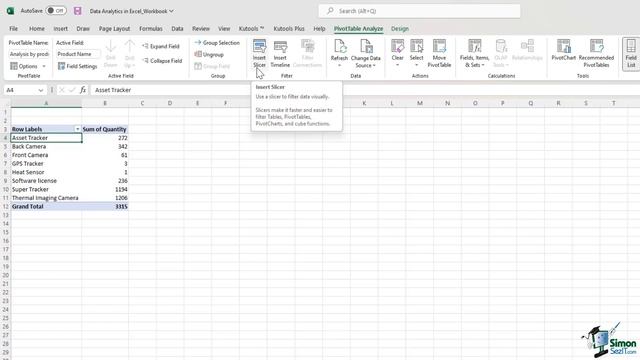The image size is (640, 360).
Task: Click the Save icon in title bar
Action: point(78,11)
